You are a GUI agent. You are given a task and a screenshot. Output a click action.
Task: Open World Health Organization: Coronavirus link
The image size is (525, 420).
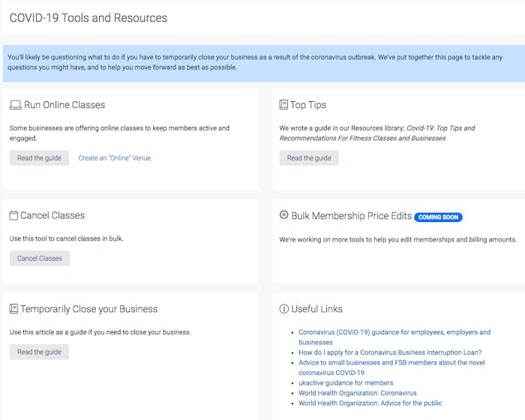(358, 393)
